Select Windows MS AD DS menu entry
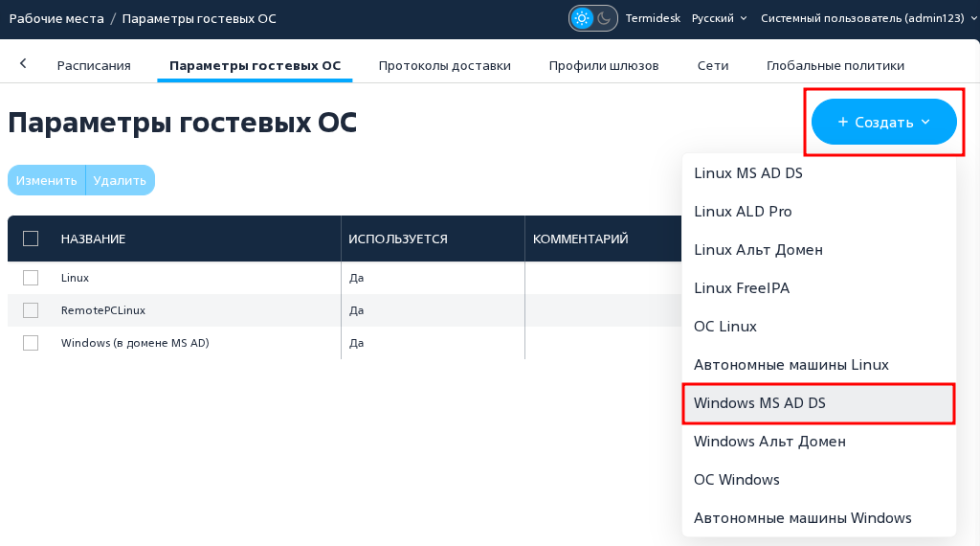980x546 pixels. pyautogui.click(x=819, y=403)
